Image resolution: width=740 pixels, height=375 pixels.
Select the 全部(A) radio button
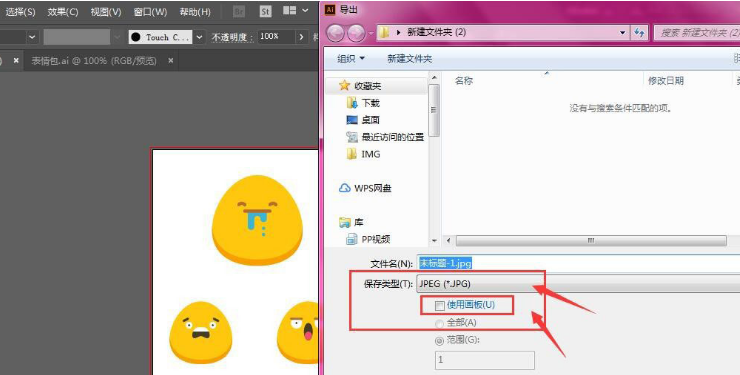point(439,324)
